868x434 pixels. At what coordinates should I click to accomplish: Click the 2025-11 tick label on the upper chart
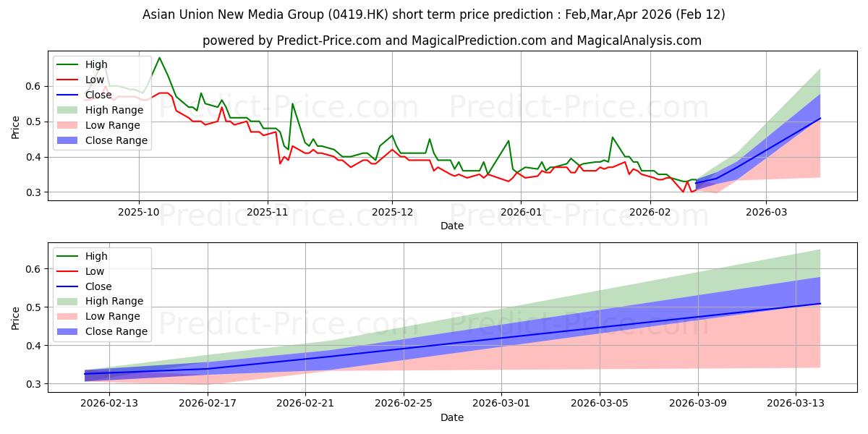point(268,214)
